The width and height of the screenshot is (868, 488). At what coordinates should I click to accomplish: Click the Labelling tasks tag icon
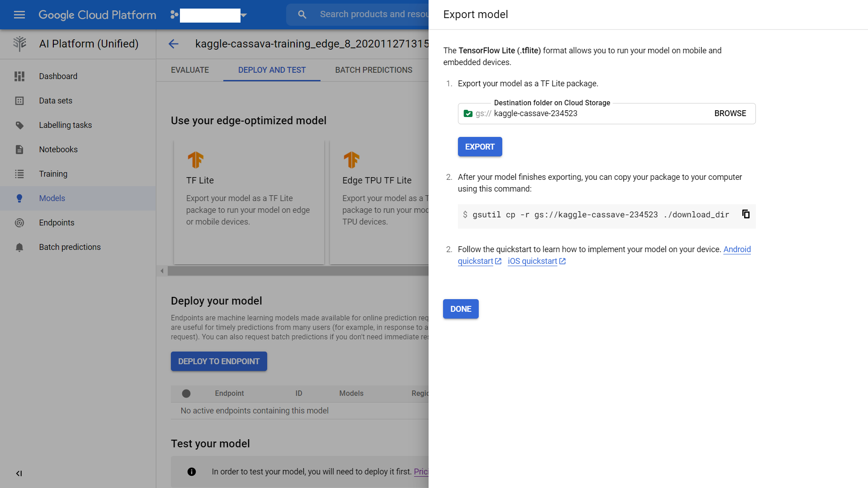(19, 125)
